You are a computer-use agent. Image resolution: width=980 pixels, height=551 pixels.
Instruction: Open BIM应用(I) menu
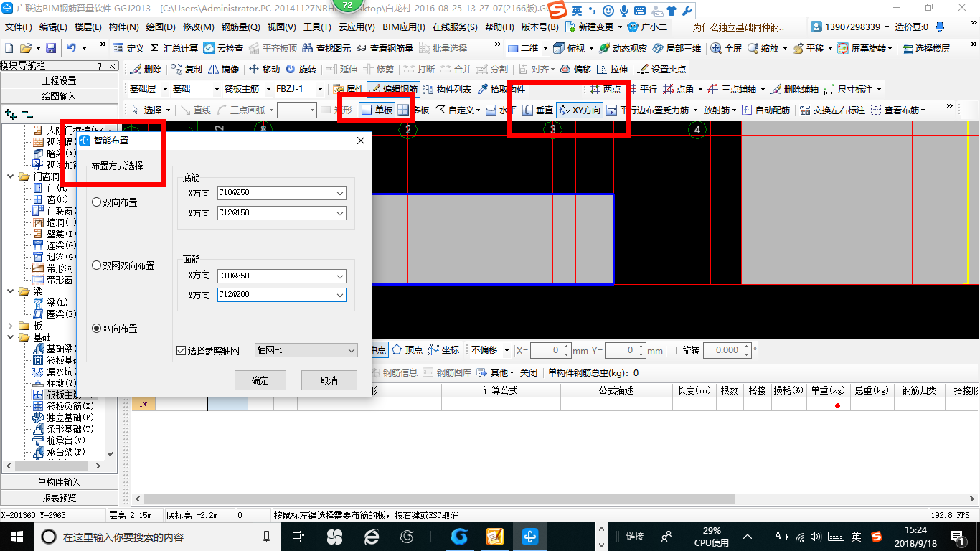tap(404, 27)
